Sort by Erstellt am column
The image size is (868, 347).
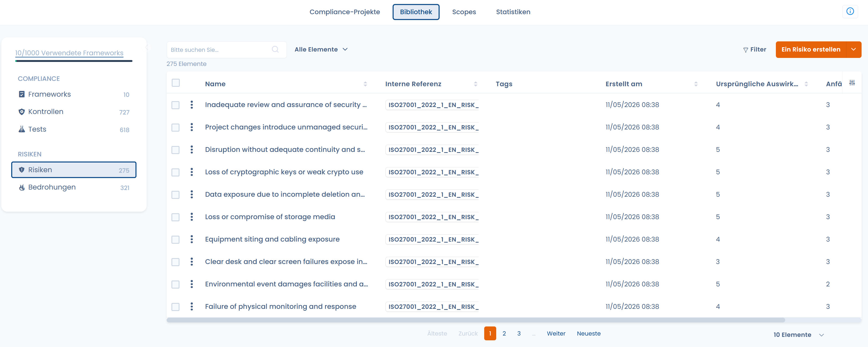(696, 84)
